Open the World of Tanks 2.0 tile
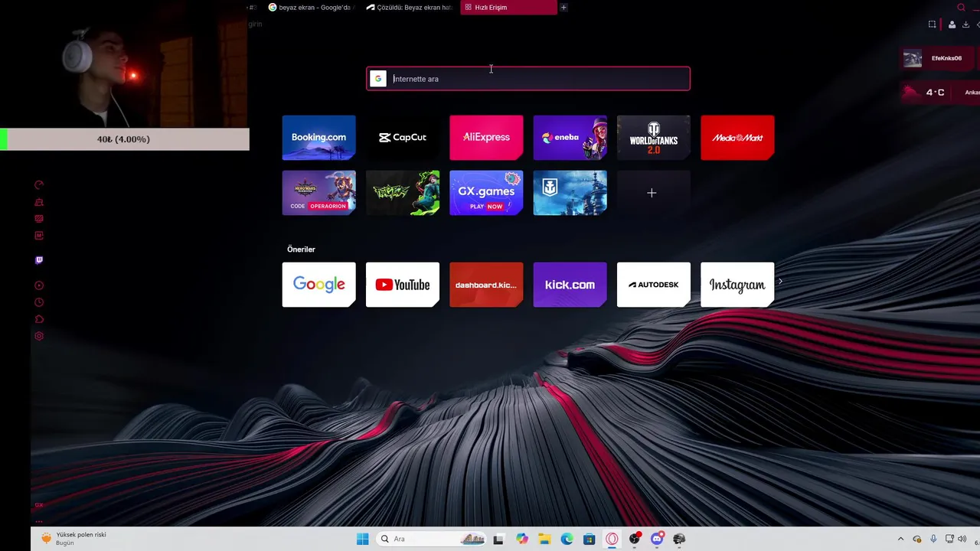This screenshot has width=980, height=551. pos(654,138)
